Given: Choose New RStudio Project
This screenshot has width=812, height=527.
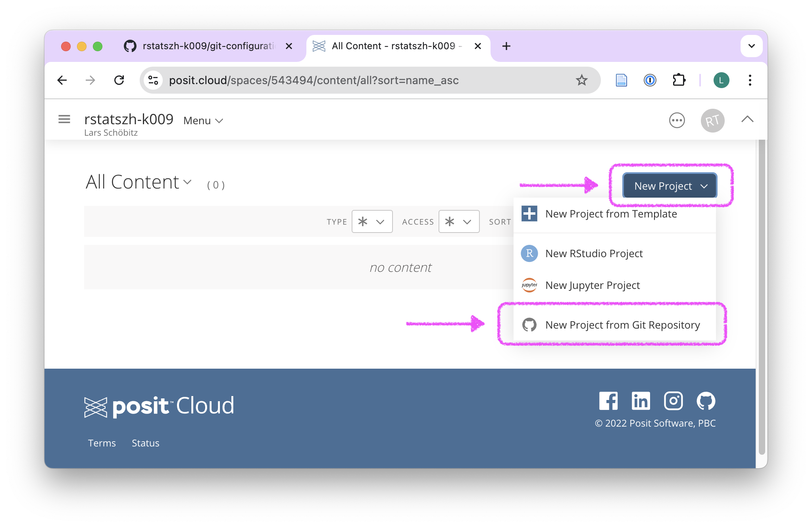Looking at the screenshot, I should coord(614,253).
